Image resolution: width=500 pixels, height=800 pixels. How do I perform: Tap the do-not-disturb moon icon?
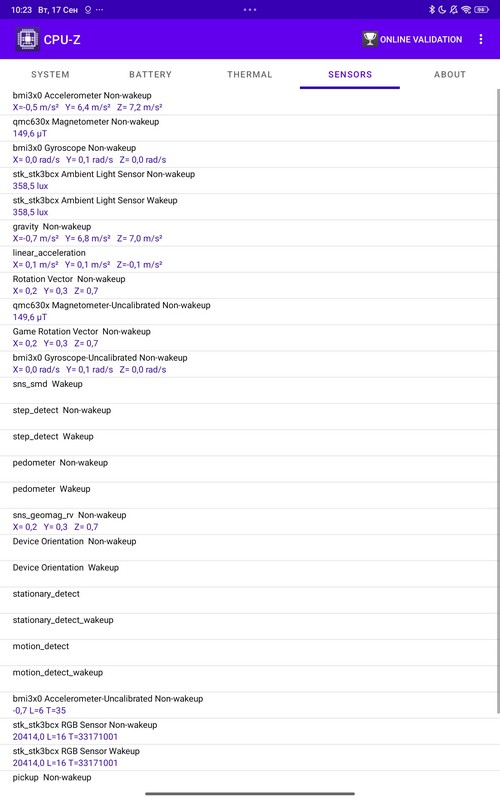click(x=442, y=10)
